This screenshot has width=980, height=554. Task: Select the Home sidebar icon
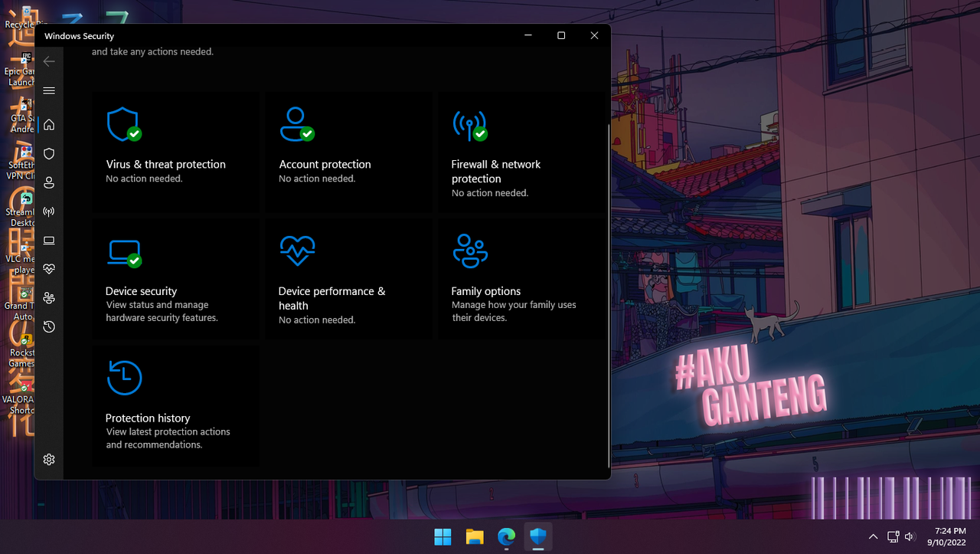coord(49,125)
